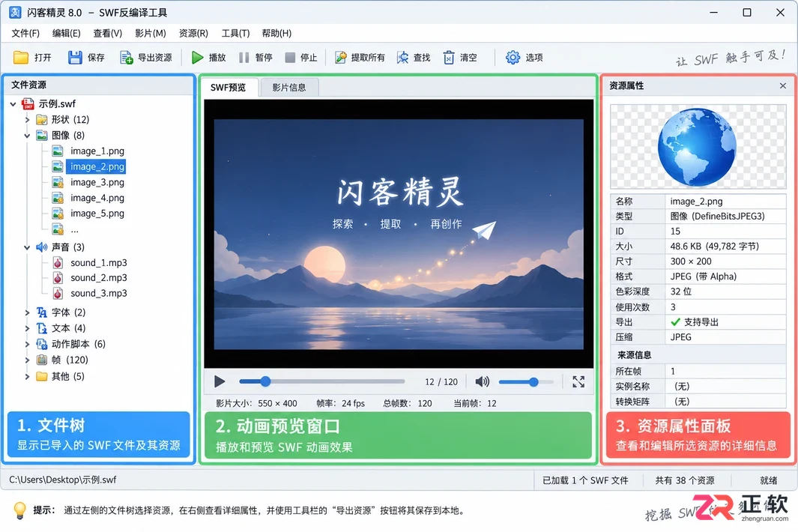
Task: Open settings via the 选项 gear icon
Action: pos(513,57)
